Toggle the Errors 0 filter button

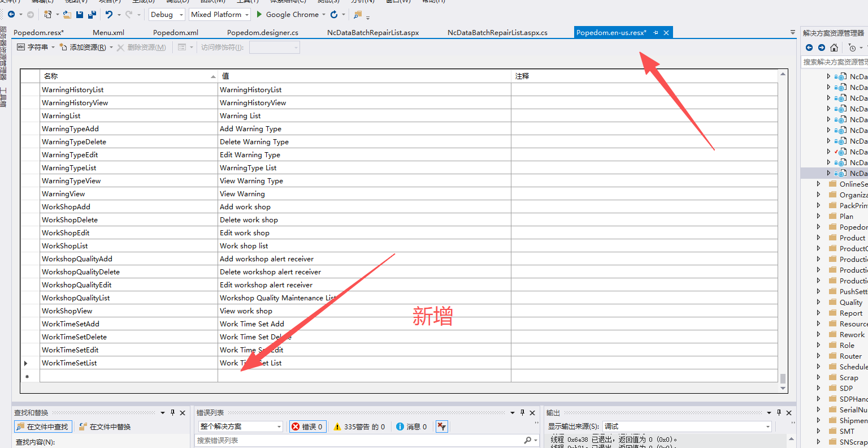coord(307,427)
